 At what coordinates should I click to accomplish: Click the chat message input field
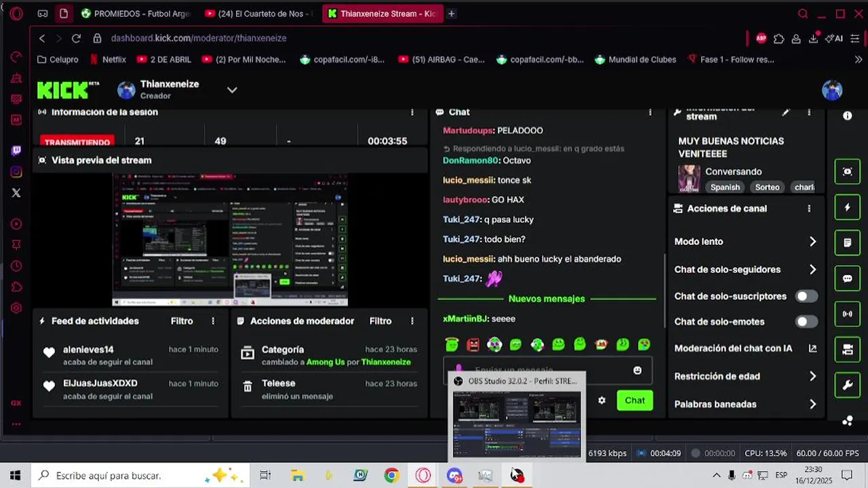tap(547, 370)
